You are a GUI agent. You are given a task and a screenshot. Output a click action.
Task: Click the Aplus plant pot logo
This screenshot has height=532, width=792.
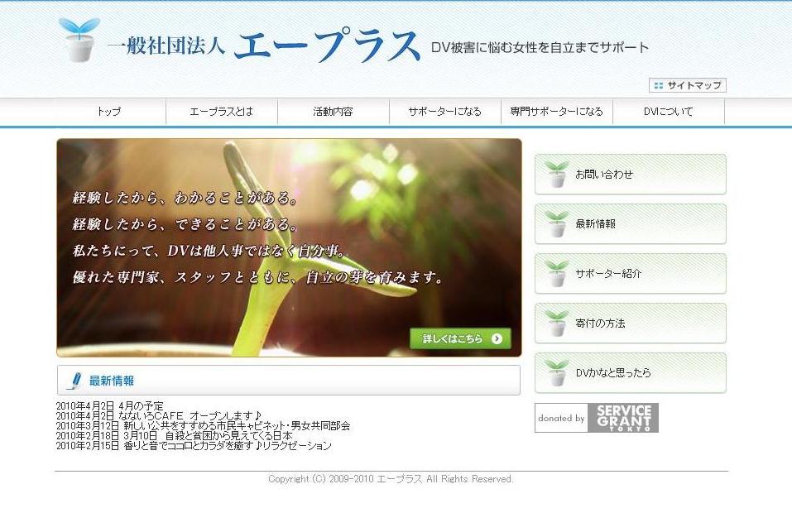click(x=79, y=40)
